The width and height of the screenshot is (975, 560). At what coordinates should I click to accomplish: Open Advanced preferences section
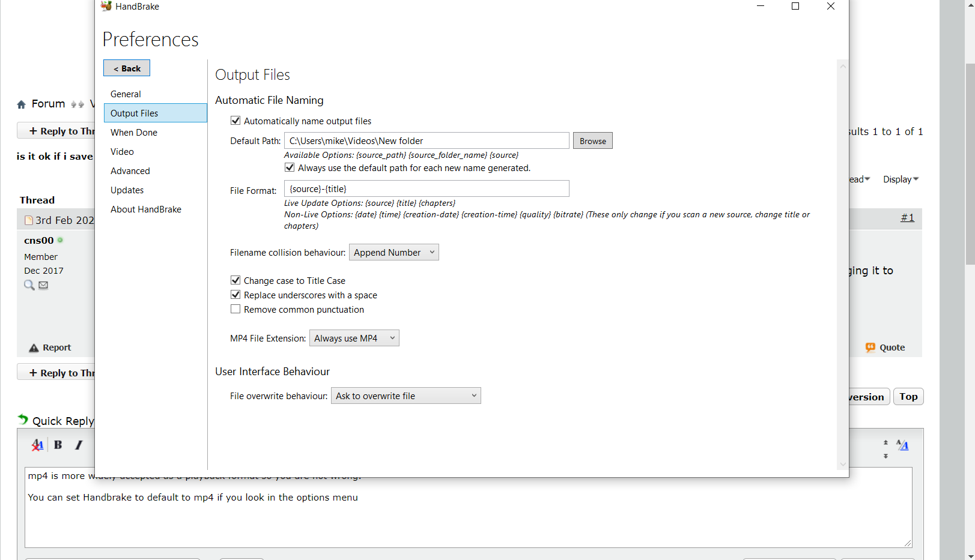click(x=156, y=170)
